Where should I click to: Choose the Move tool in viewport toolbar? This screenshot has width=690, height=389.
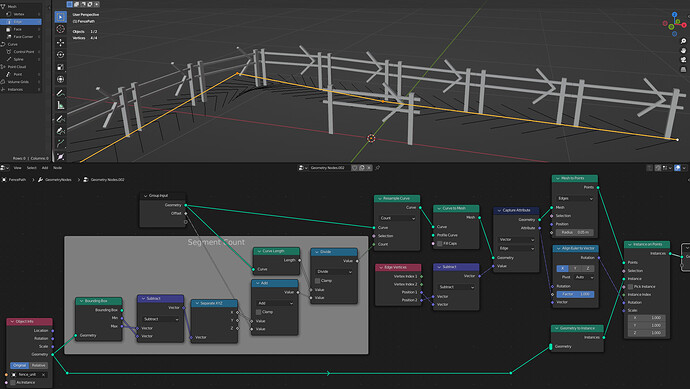point(60,42)
